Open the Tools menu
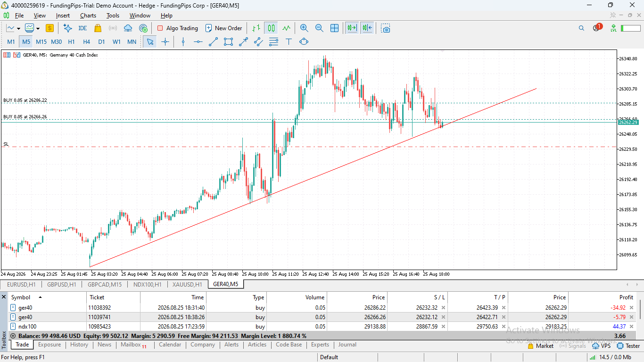The width and height of the screenshot is (644, 362). tap(113, 16)
